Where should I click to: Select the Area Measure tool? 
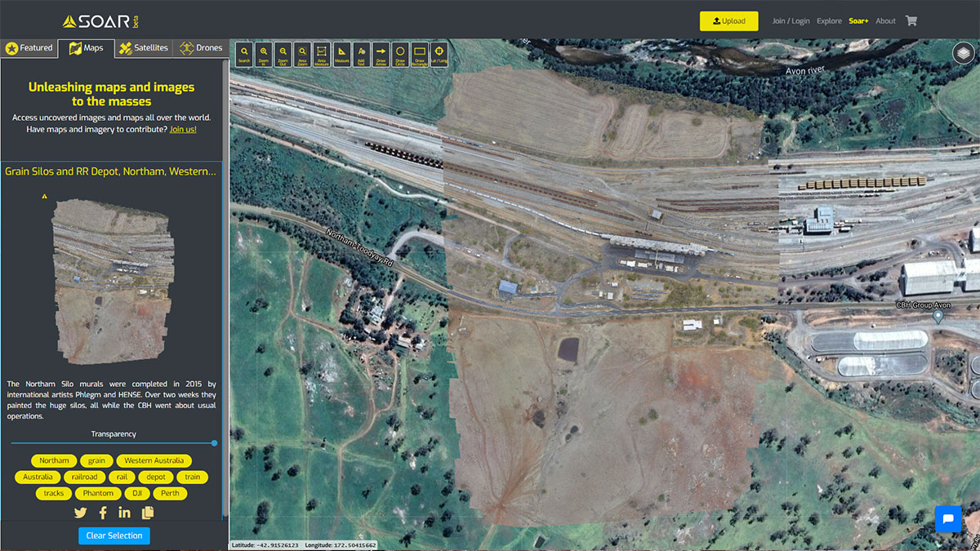(x=322, y=54)
